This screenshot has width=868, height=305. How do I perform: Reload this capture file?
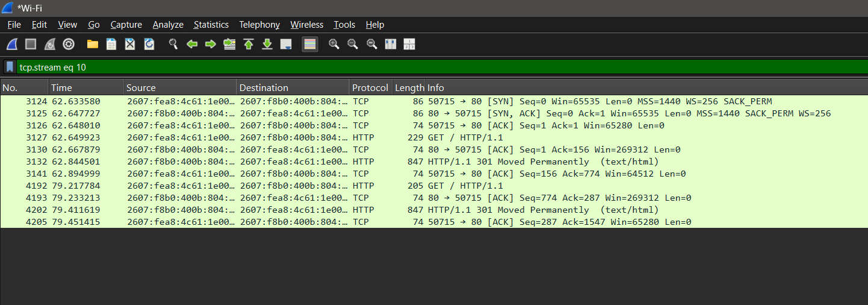149,44
